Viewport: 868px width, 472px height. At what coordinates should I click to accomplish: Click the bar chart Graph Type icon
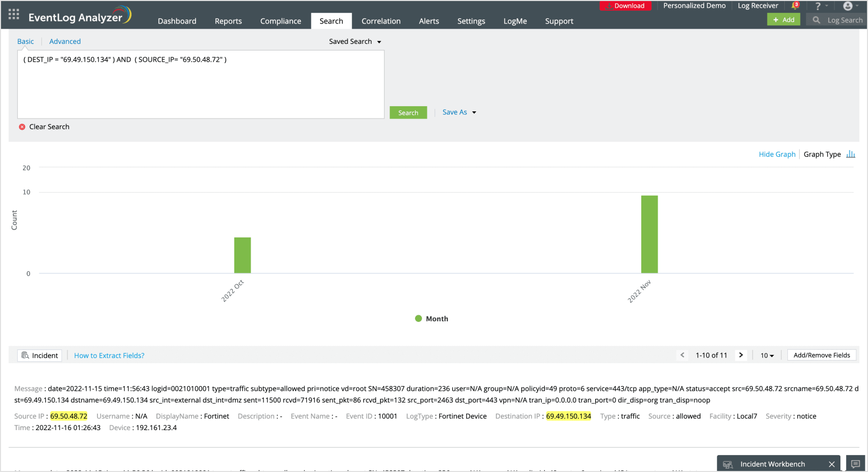[x=851, y=154]
